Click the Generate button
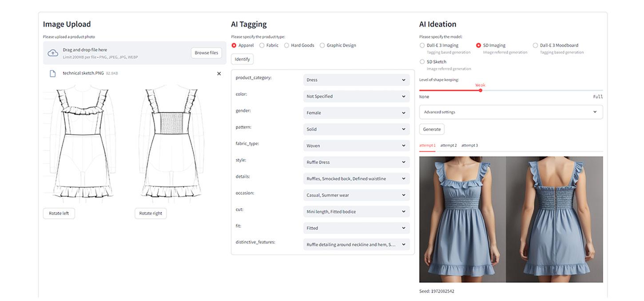644x301 pixels. pos(432,129)
